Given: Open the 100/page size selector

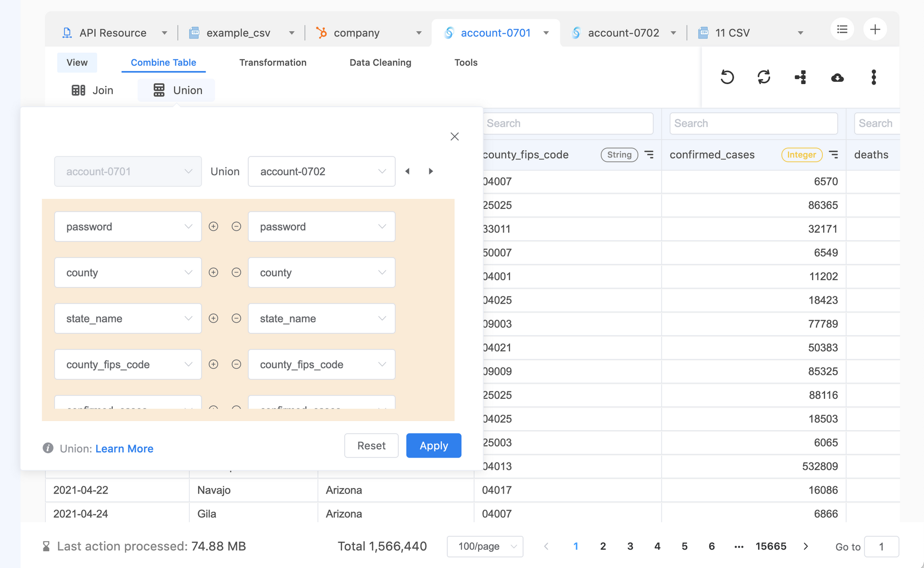Looking at the screenshot, I should coord(485,546).
